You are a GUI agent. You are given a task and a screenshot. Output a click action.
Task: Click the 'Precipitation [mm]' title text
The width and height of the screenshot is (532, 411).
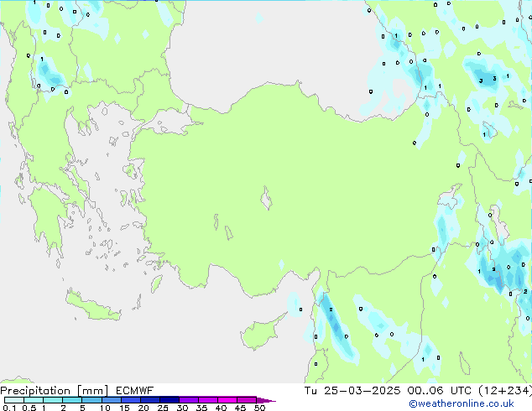(54, 391)
